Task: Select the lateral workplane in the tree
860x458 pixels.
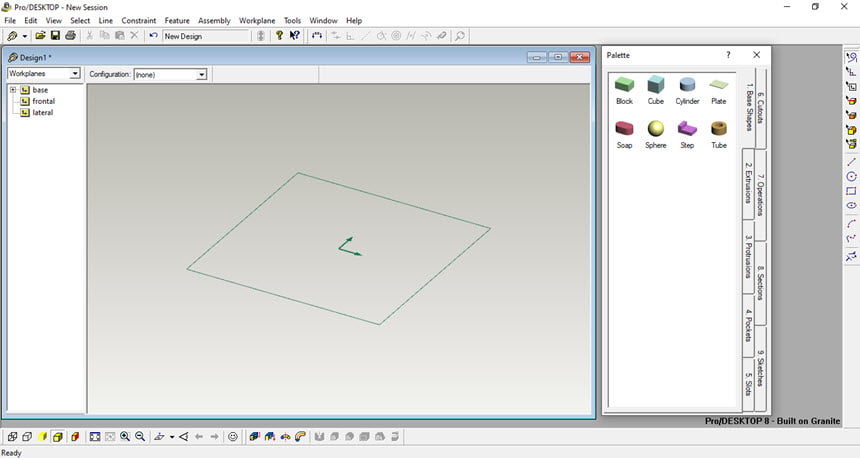Action: 43,112
